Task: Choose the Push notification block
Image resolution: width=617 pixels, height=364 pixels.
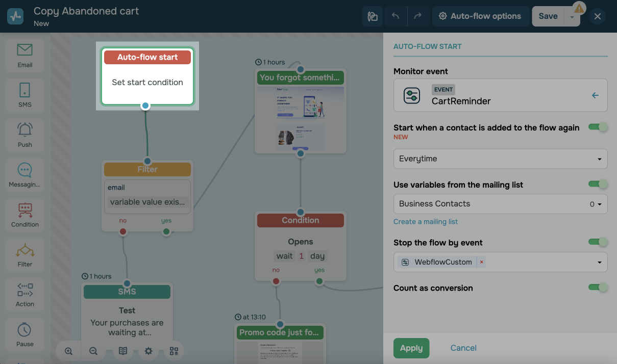Action: [24, 135]
